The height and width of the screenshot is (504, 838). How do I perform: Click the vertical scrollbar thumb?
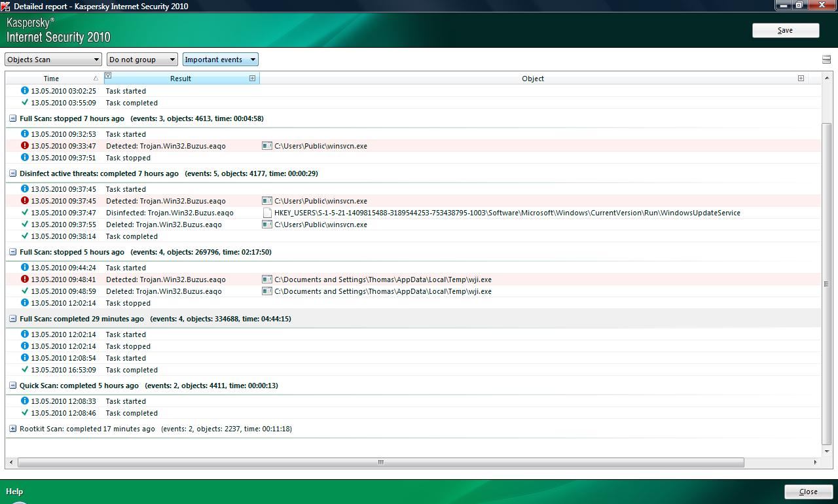point(826,283)
